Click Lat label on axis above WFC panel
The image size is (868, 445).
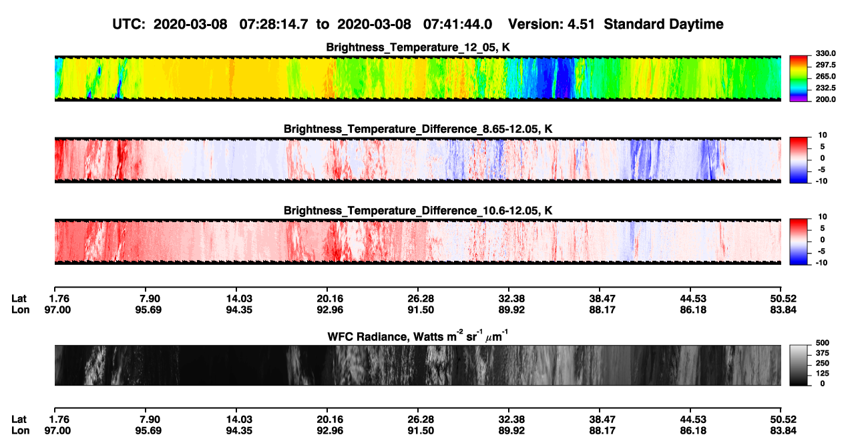pos(19,298)
